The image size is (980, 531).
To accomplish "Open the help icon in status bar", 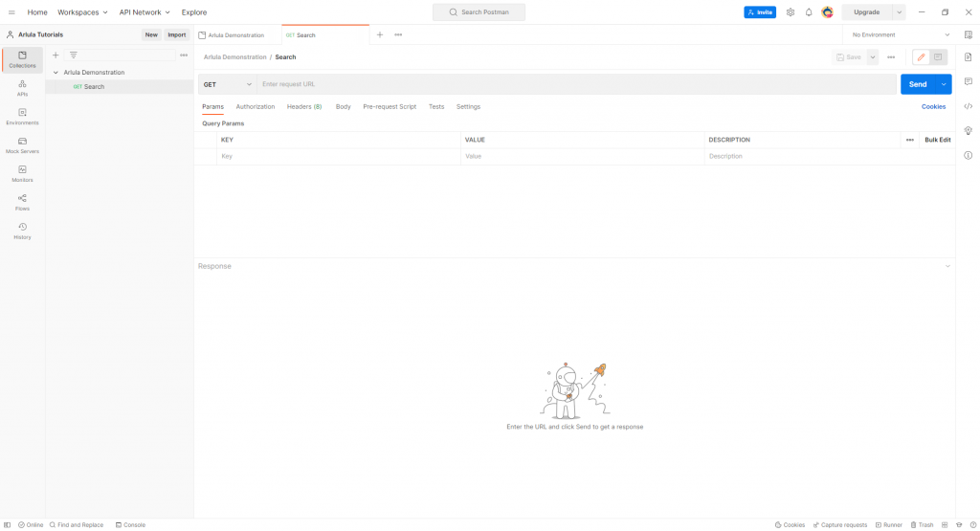I will click(972, 524).
